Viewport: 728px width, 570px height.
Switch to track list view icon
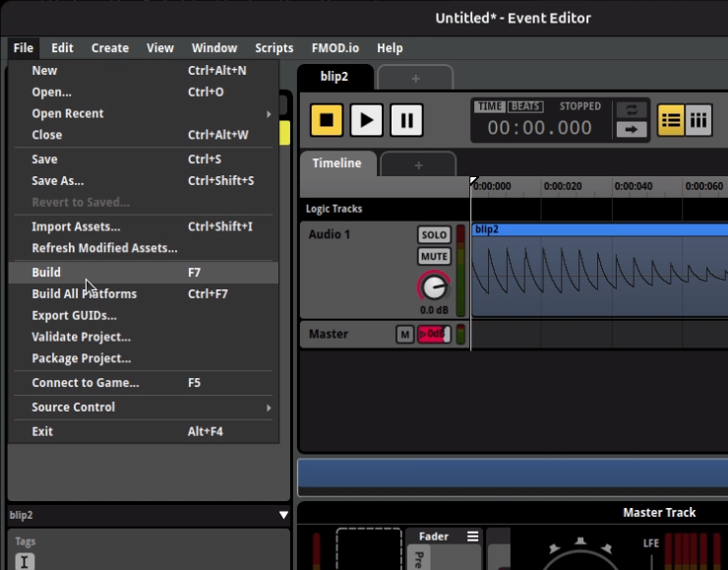(x=671, y=120)
